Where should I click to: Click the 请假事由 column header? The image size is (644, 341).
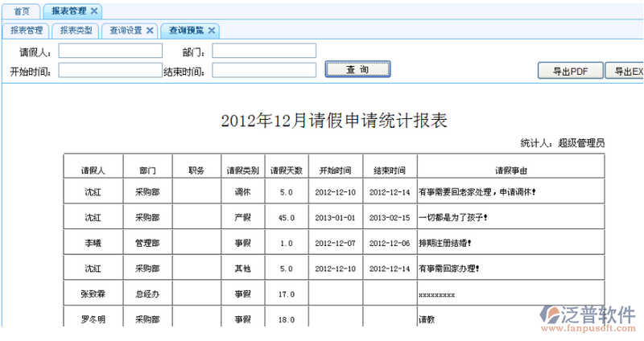(510, 170)
